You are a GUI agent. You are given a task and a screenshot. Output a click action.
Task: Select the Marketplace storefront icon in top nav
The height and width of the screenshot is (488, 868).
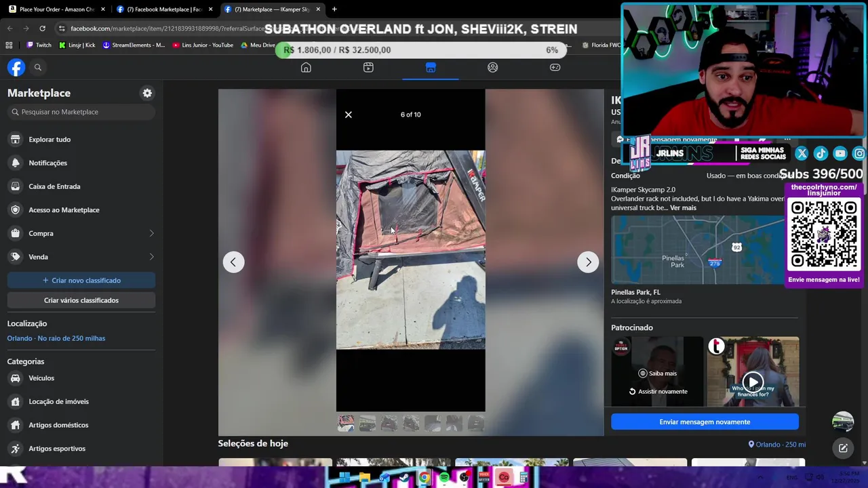431,67
